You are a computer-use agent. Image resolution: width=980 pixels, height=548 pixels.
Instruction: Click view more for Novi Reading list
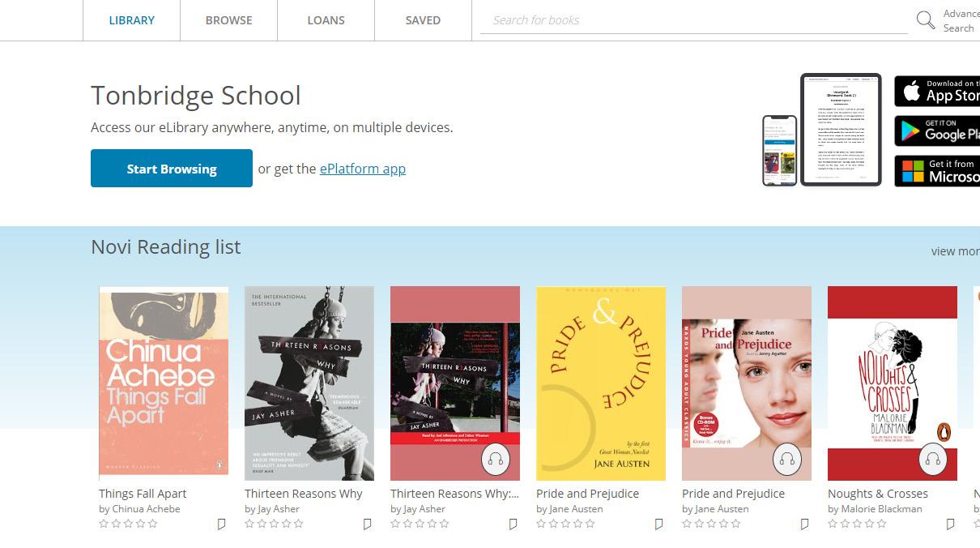(956, 251)
